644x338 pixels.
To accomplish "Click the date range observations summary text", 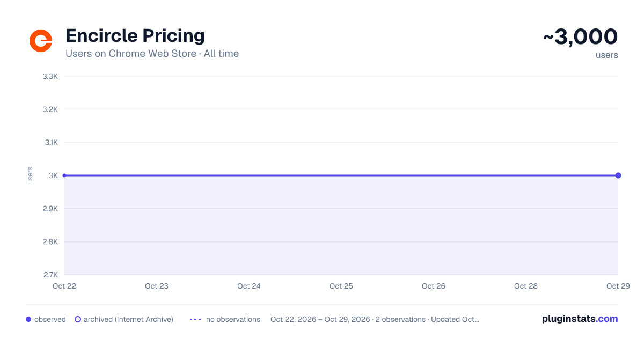I will click(375, 319).
